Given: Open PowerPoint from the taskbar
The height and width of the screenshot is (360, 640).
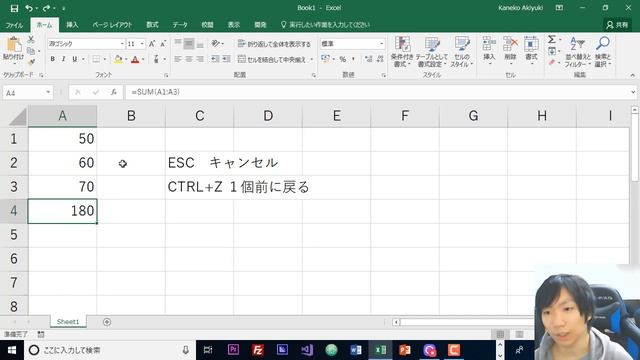Looking at the screenshot, I should pos(404,350).
